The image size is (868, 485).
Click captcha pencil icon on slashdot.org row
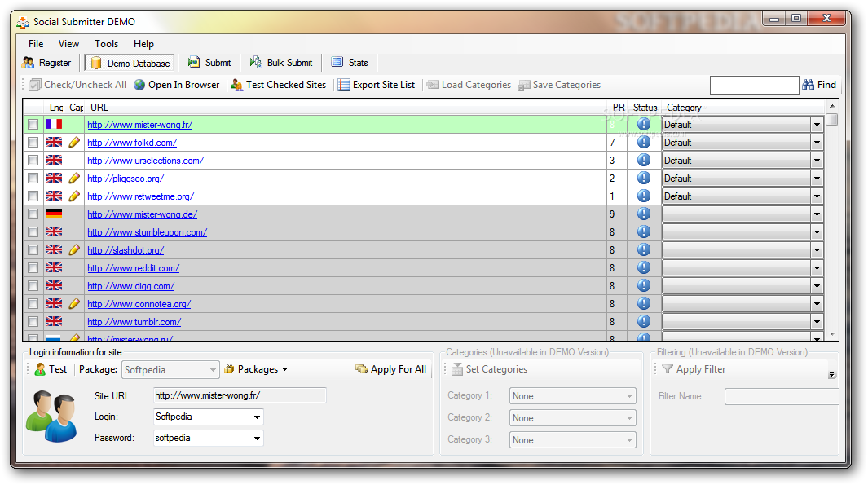coord(74,249)
